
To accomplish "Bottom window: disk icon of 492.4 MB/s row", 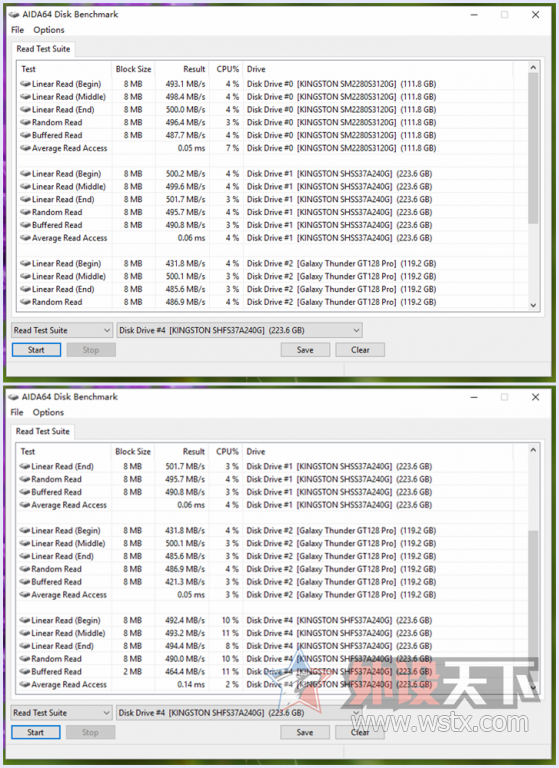I will (25, 620).
